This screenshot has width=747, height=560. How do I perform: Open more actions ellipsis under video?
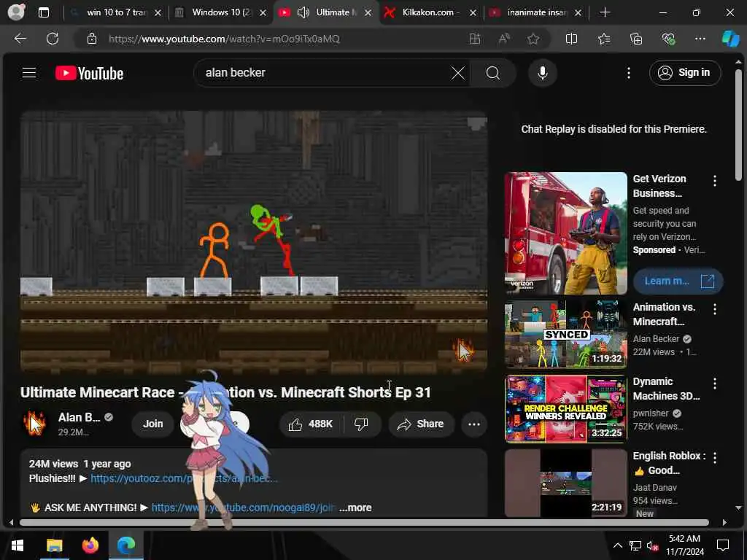[x=473, y=424]
